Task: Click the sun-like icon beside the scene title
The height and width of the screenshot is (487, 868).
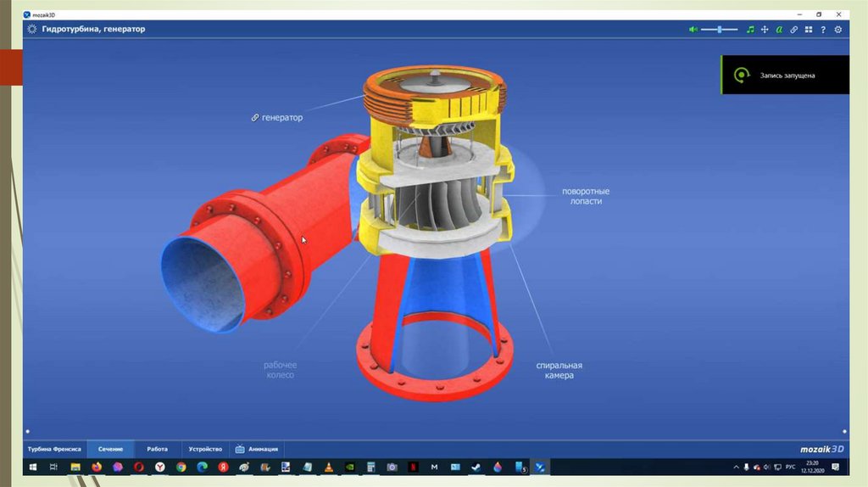Action: point(32,29)
